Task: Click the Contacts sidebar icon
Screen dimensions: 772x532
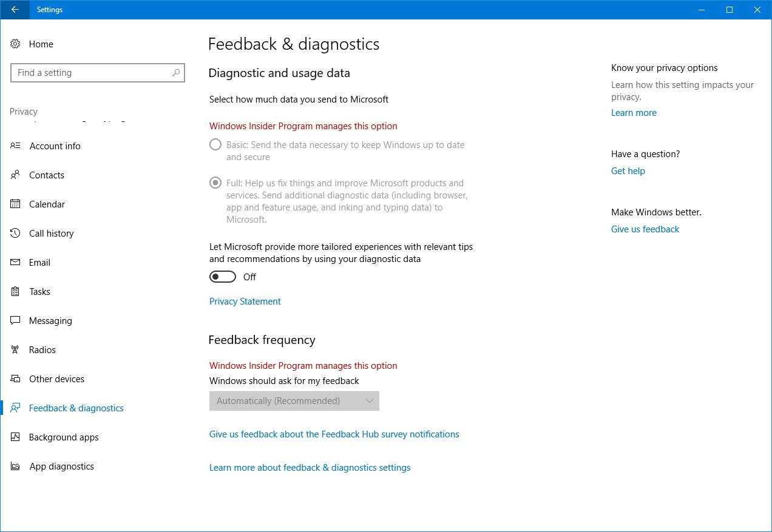Action: 16,175
